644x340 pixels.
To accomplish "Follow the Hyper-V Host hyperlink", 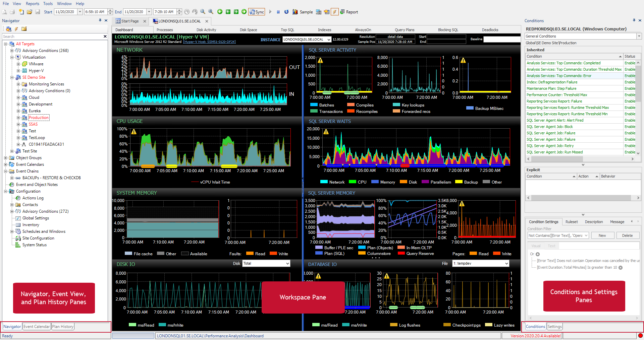I will 210,42.
